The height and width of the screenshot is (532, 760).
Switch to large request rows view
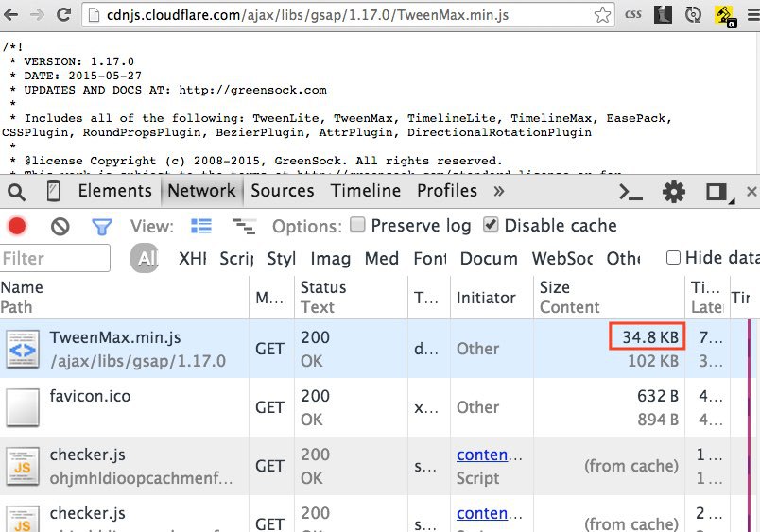coord(201,227)
